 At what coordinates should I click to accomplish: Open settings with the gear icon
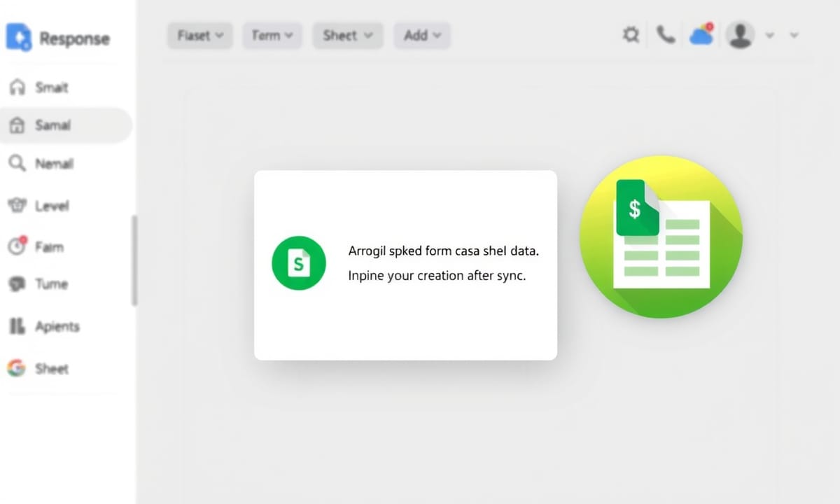point(631,35)
